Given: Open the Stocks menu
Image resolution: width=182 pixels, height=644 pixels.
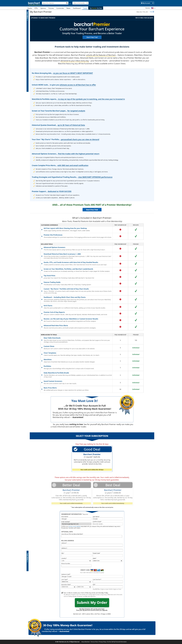Looking at the screenshot, I should [x=30, y=8].
